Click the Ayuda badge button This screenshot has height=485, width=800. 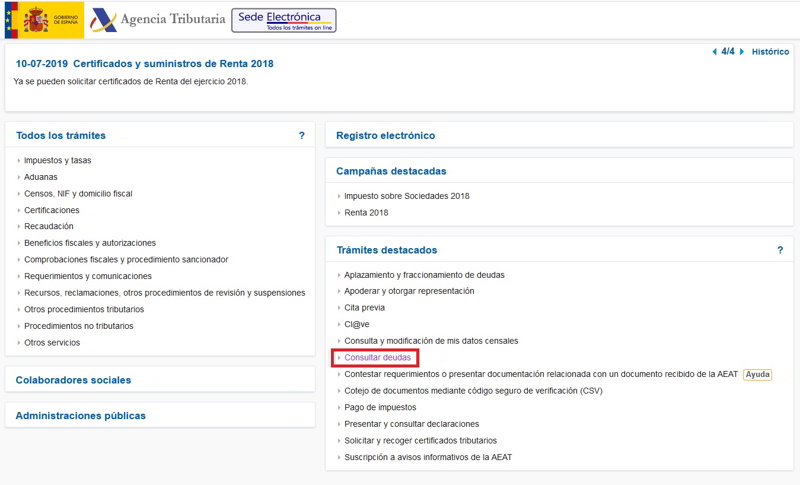757,375
